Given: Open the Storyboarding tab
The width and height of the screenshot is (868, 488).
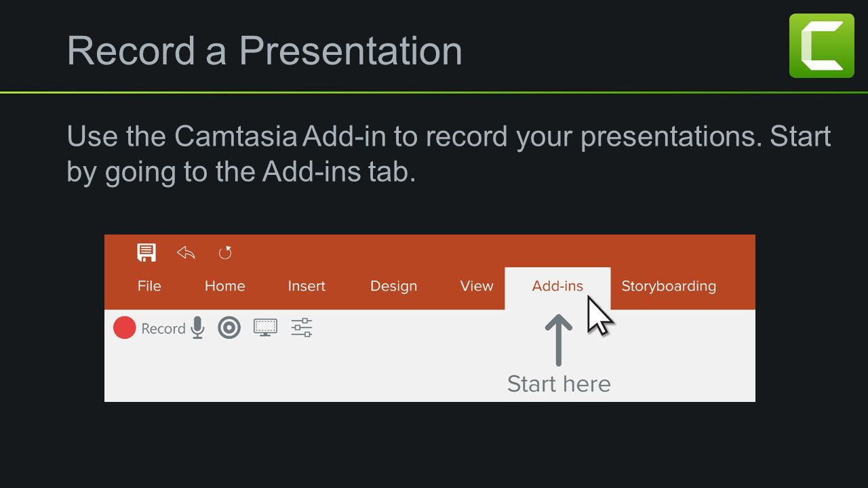Looking at the screenshot, I should pos(669,286).
